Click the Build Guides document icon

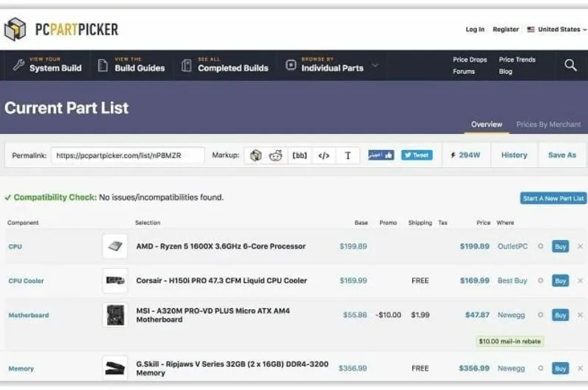pyautogui.click(x=103, y=65)
